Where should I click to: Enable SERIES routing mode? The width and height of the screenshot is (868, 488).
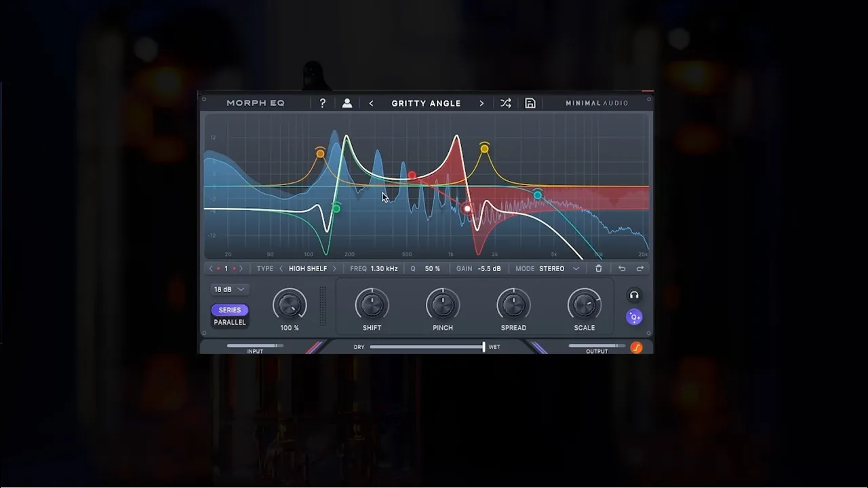(x=230, y=310)
